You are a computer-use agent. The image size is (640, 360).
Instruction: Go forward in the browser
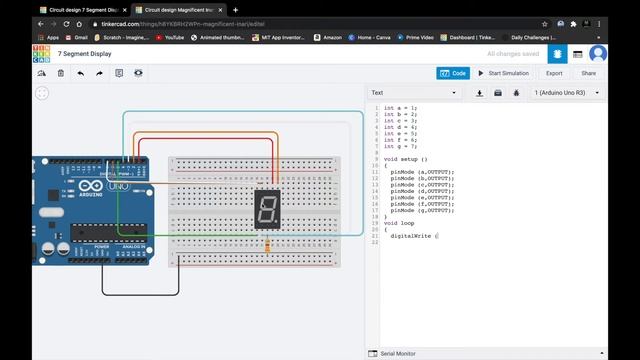click(x=53, y=24)
